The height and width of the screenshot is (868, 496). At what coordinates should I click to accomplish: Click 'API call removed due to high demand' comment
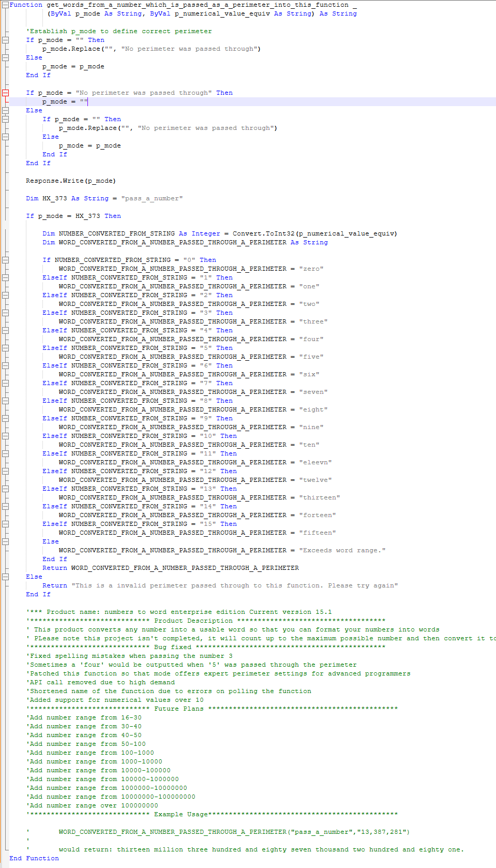(100, 682)
